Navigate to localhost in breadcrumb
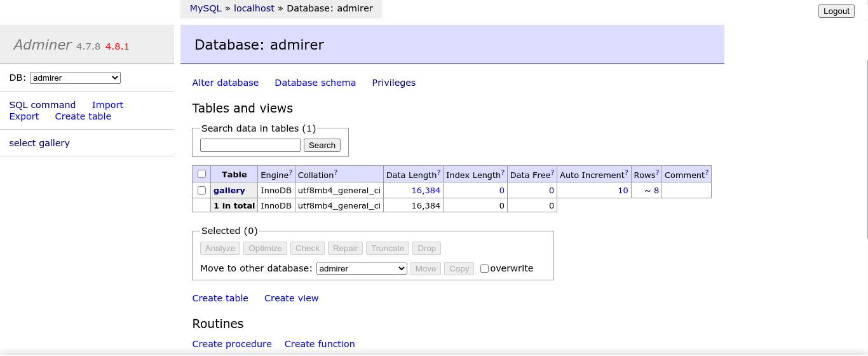The height and width of the screenshot is (356, 868). coord(254,8)
